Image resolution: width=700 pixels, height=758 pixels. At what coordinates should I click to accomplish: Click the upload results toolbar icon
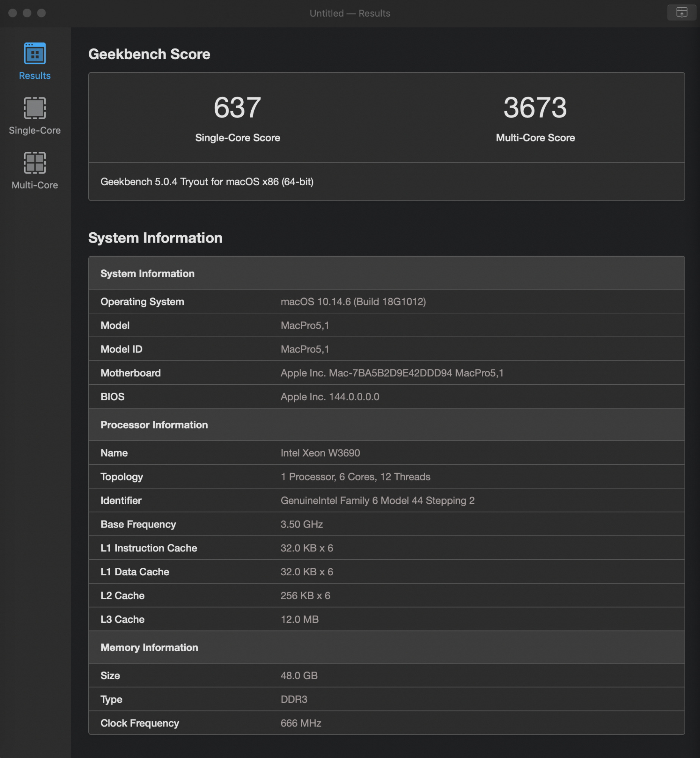click(681, 13)
